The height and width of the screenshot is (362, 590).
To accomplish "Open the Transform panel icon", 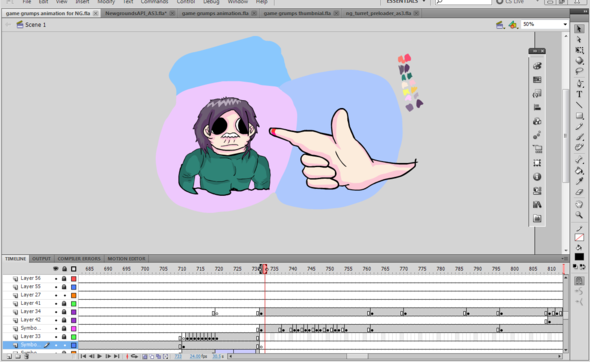I will [x=537, y=163].
